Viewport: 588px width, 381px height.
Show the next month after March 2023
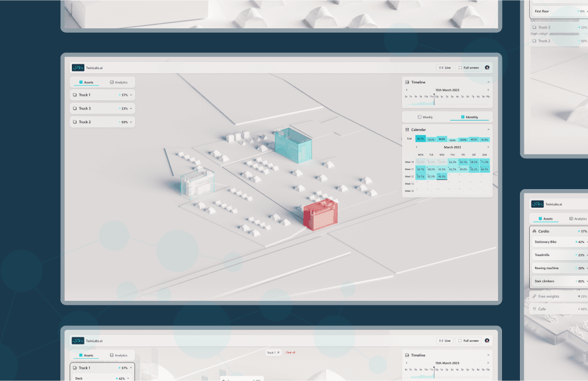pos(488,147)
